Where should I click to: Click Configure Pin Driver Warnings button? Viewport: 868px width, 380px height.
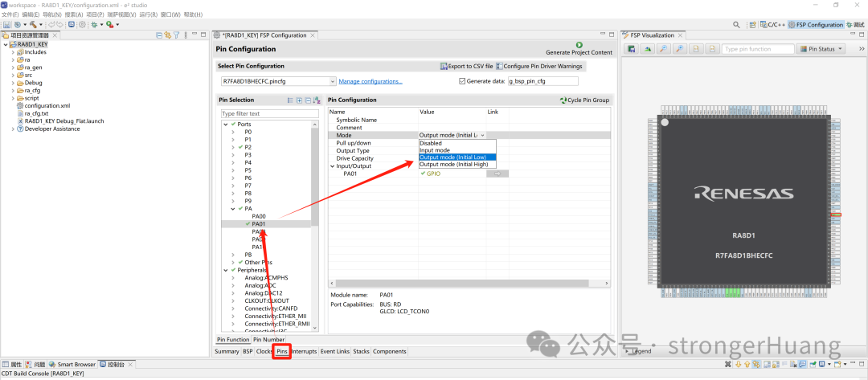pos(539,66)
